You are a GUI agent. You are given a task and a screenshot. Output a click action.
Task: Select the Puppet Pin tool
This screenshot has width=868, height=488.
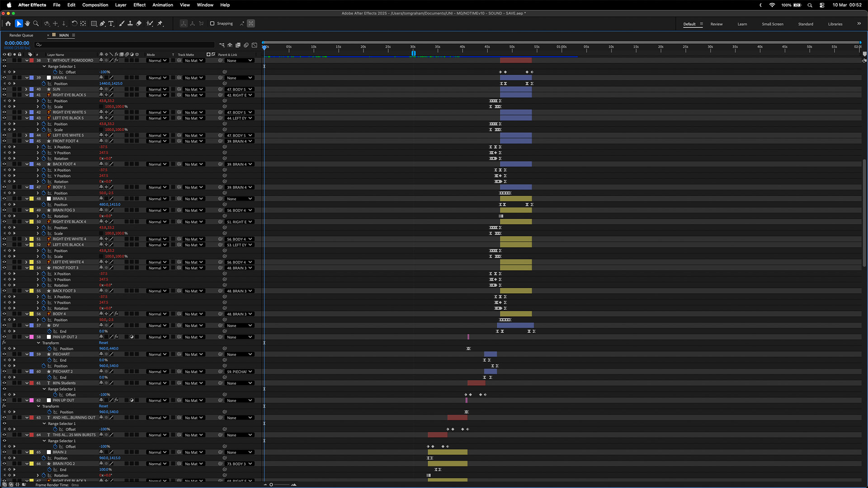coord(160,23)
